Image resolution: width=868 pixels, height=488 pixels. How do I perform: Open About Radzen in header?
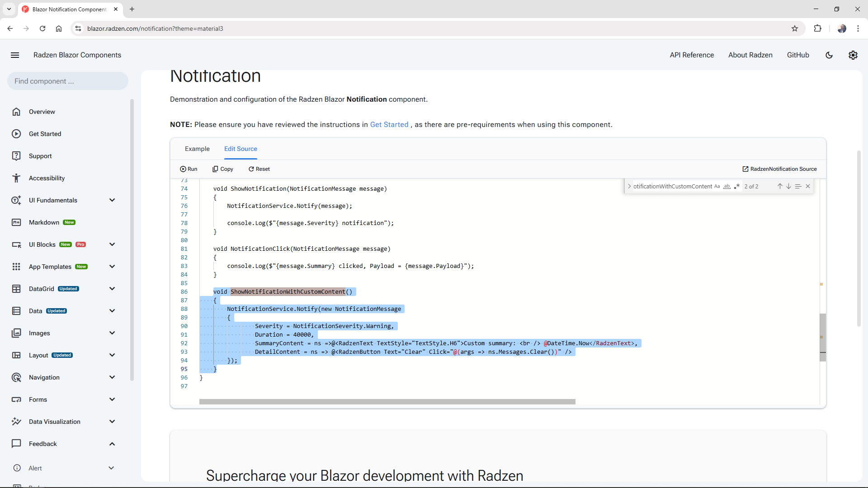coord(750,55)
